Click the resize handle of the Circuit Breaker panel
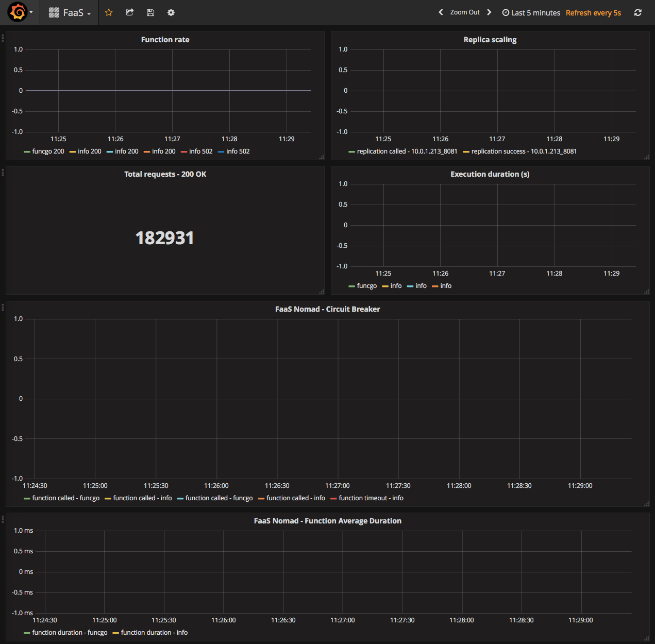 [x=647, y=504]
